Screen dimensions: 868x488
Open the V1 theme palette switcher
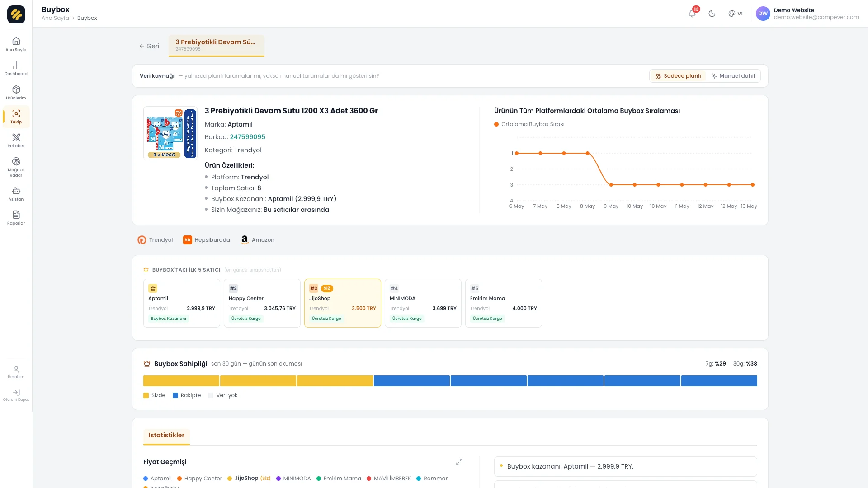tap(736, 14)
